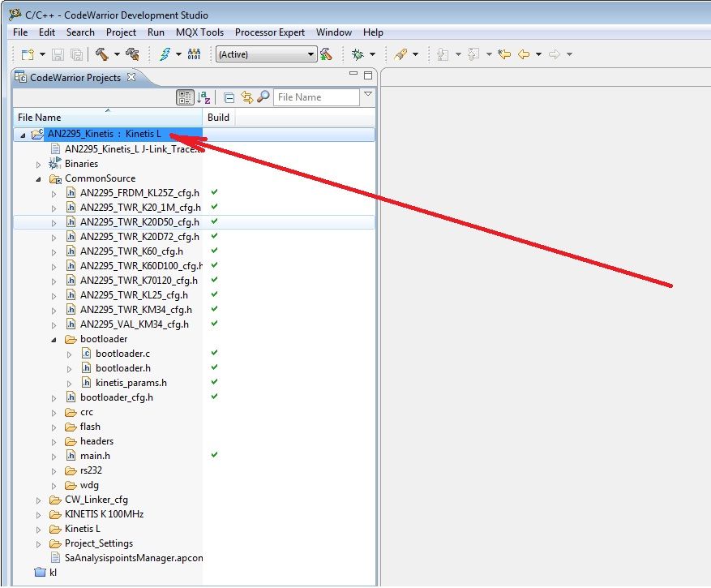Screen dimensions: 711x588
Task: Toggle build checkmark for bootloader.h
Action: point(215,367)
